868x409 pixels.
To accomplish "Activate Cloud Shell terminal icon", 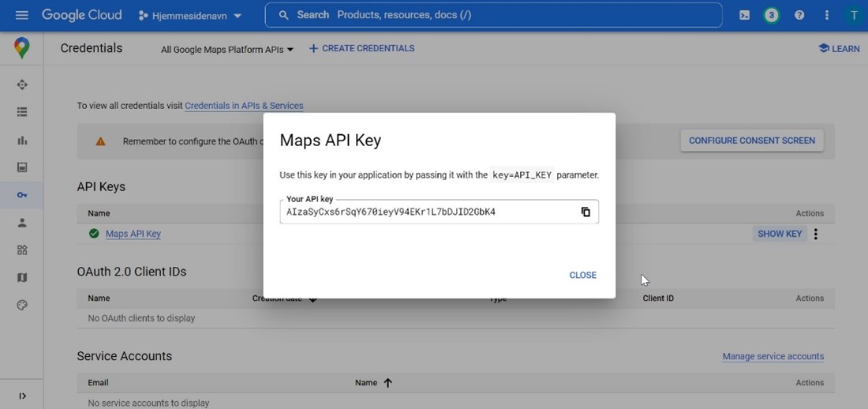I will point(745,15).
